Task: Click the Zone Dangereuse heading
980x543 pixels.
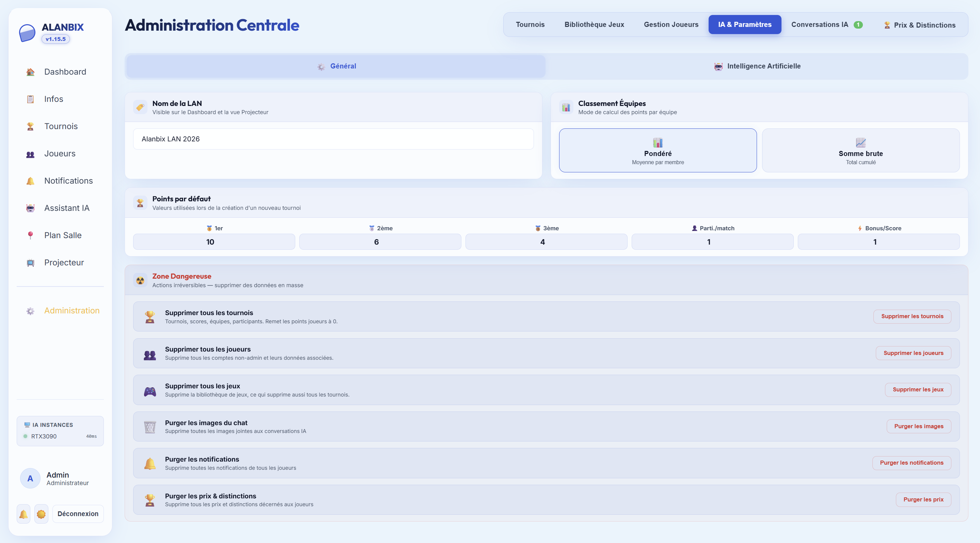Action: click(x=181, y=277)
